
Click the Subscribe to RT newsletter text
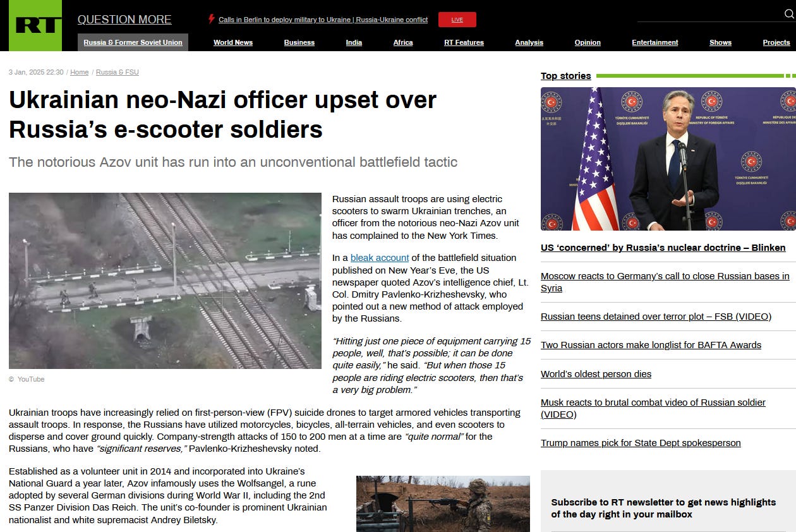663,508
